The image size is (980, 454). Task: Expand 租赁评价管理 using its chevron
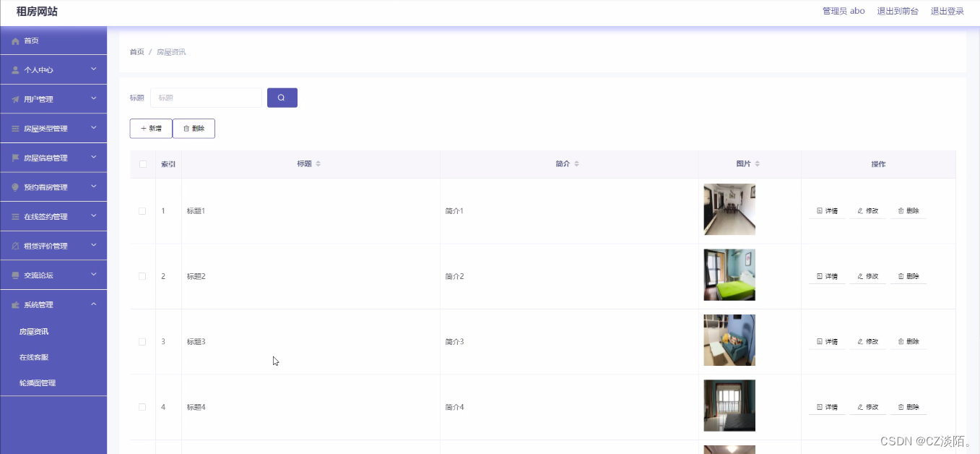coord(94,245)
